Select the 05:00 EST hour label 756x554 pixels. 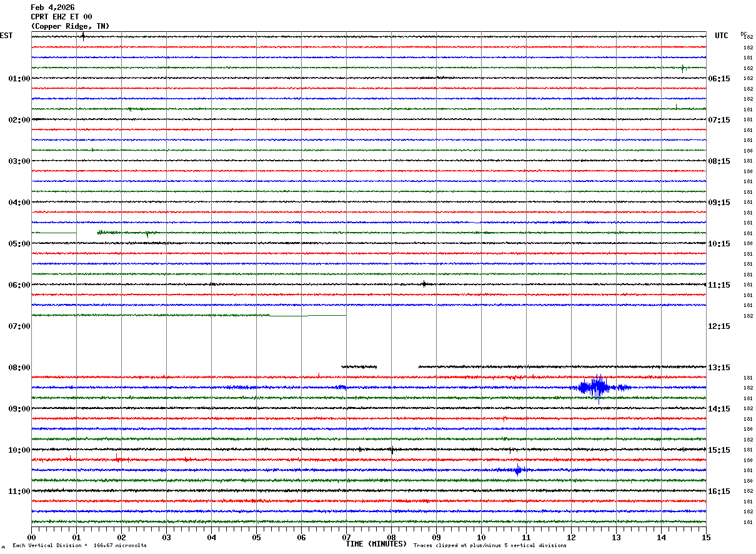19,244
